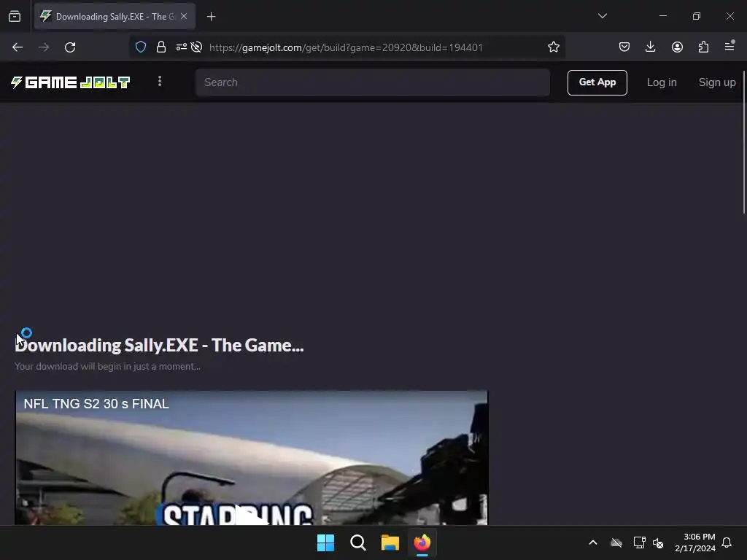
Task: Click the page vertical scrollbar thumb
Action: point(744,142)
